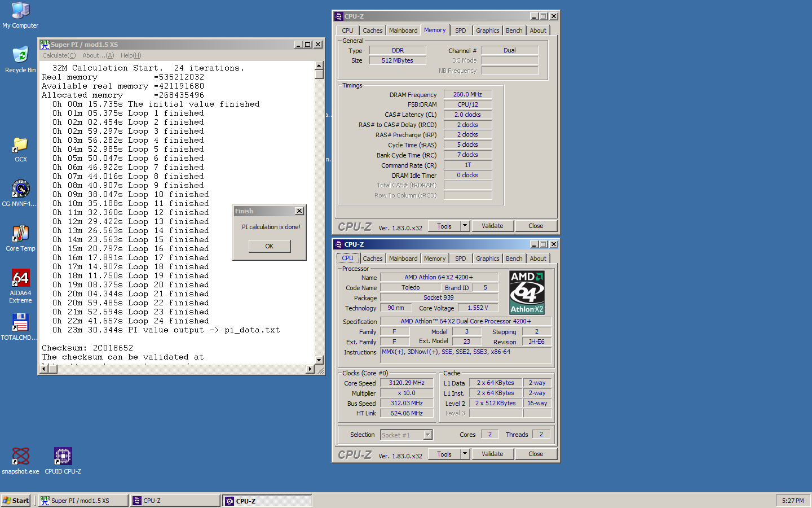This screenshot has width=812, height=508.
Task: Click the Bus Speed 312.03 MHz value
Action: click(407, 403)
